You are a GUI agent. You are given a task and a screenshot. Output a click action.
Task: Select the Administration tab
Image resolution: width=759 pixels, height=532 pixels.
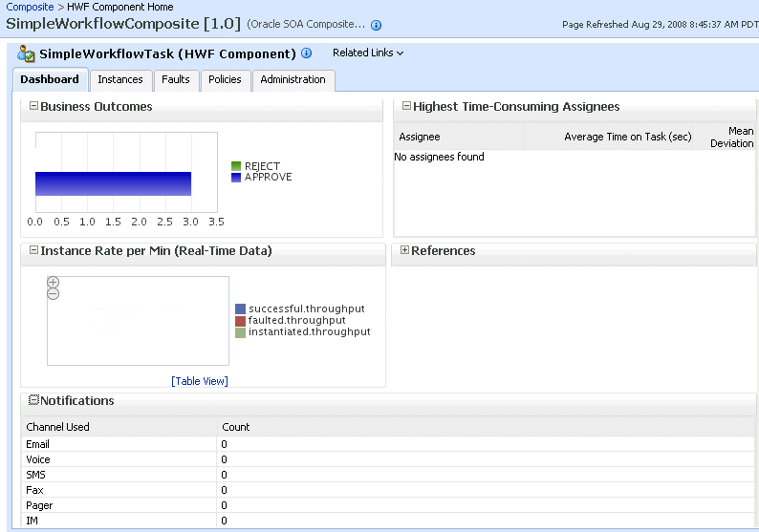[x=293, y=80]
